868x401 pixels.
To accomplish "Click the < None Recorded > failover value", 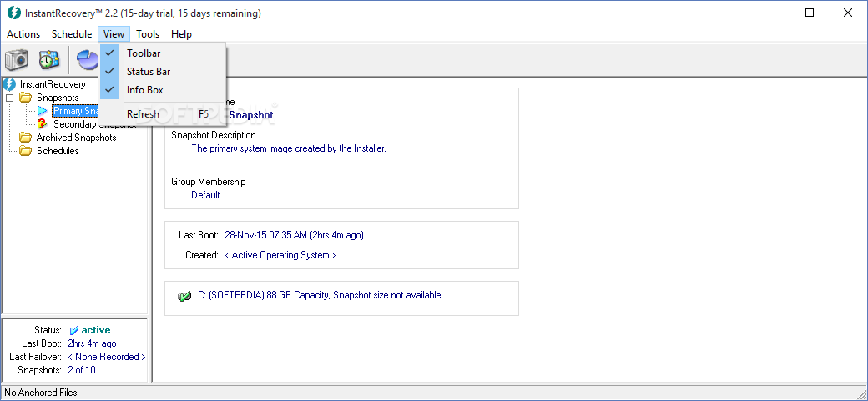I will click(107, 357).
